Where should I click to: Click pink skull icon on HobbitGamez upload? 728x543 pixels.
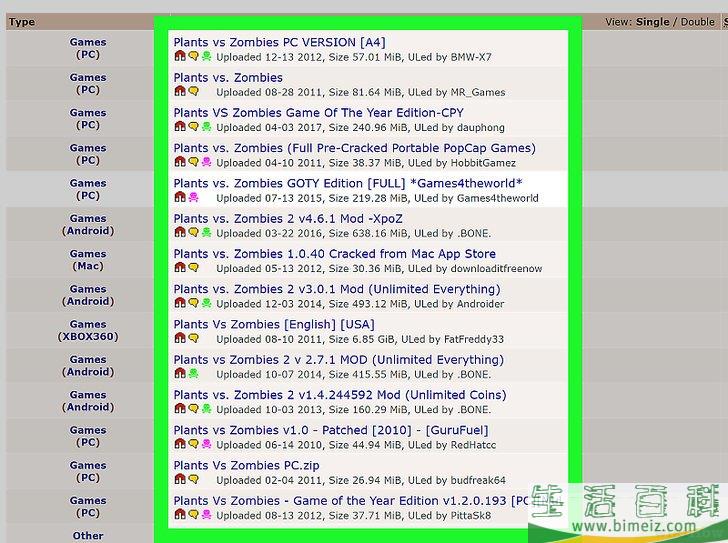[207, 162]
